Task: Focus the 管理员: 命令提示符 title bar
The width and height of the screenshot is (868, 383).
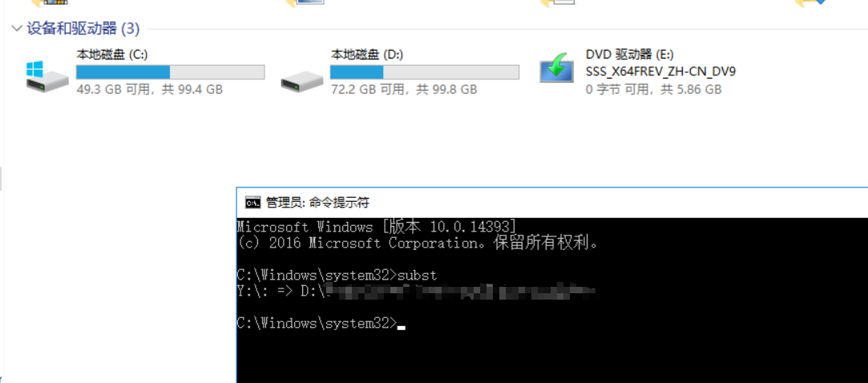Action: click(x=552, y=203)
